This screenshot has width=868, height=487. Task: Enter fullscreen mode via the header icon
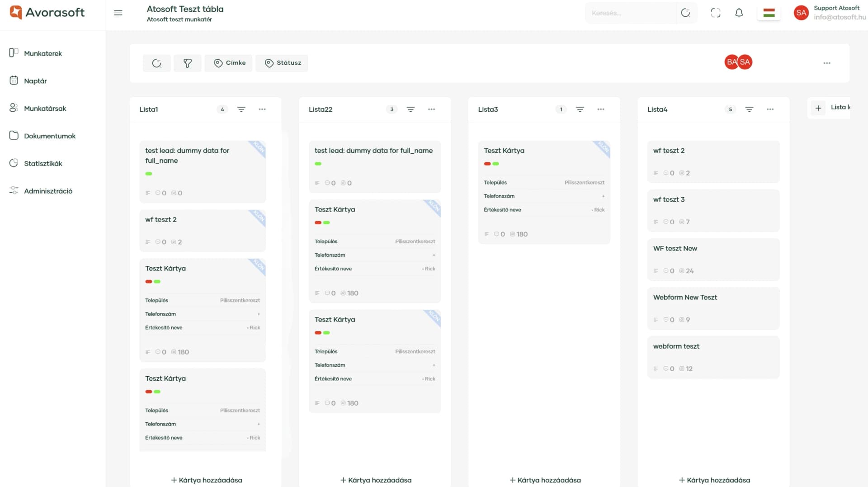pos(716,13)
